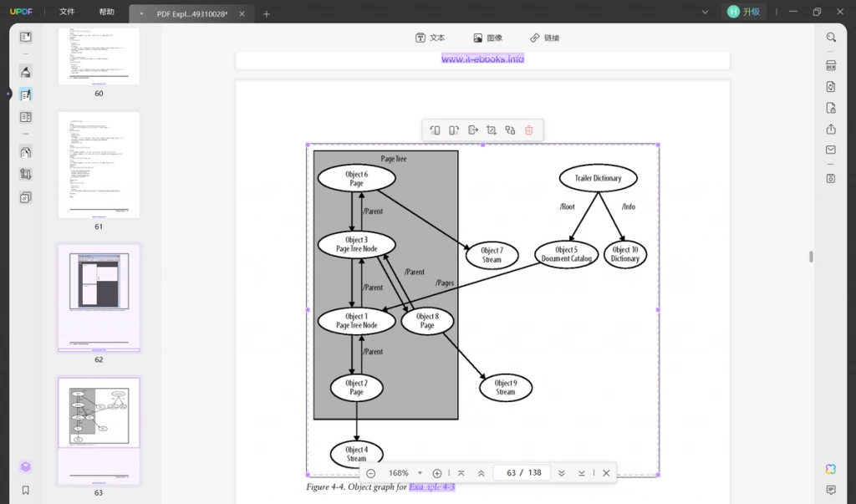Share the document via email icon
Image resolution: width=856 pixels, height=504 pixels.
831,150
